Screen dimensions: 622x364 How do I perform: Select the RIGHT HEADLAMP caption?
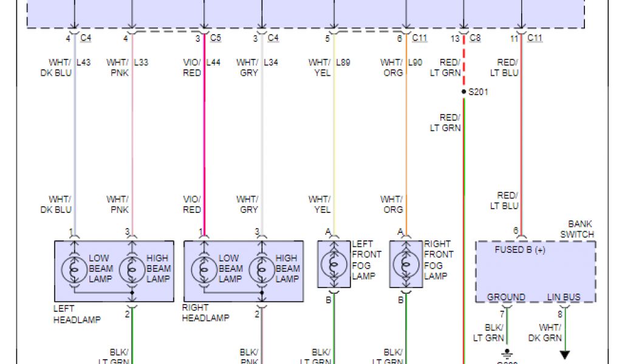point(205,313)
